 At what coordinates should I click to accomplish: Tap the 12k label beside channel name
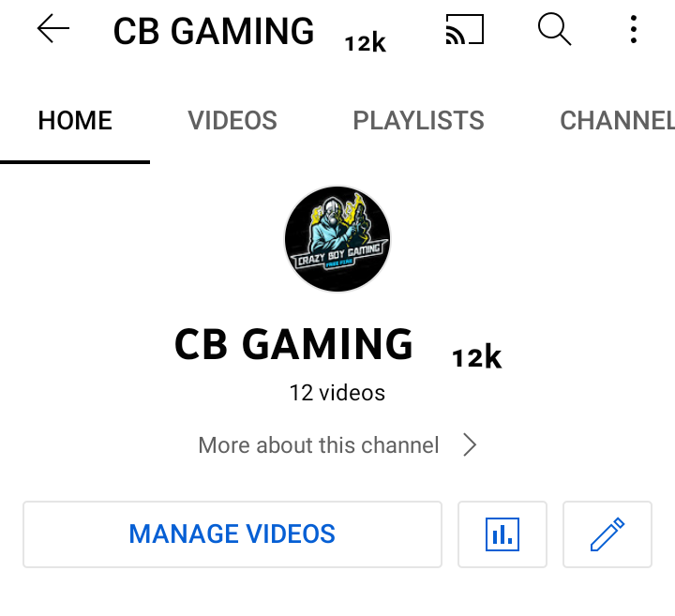pos(476,357)
